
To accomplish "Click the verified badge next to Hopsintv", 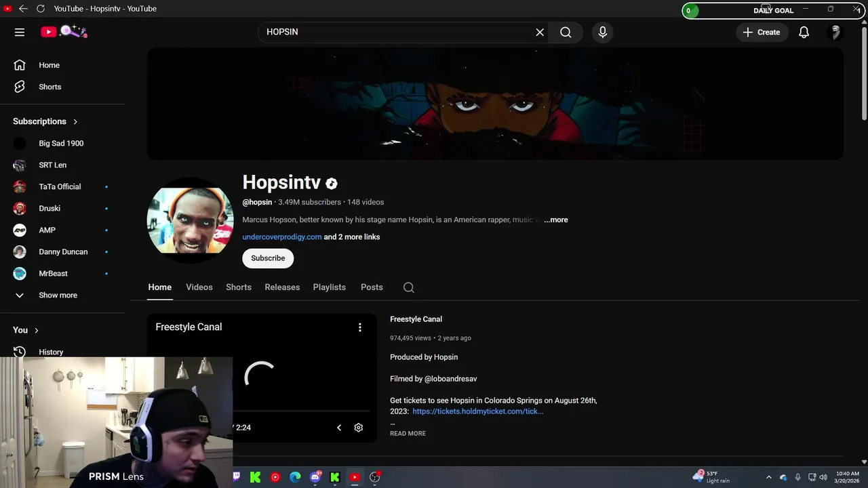I will point(332,183).
